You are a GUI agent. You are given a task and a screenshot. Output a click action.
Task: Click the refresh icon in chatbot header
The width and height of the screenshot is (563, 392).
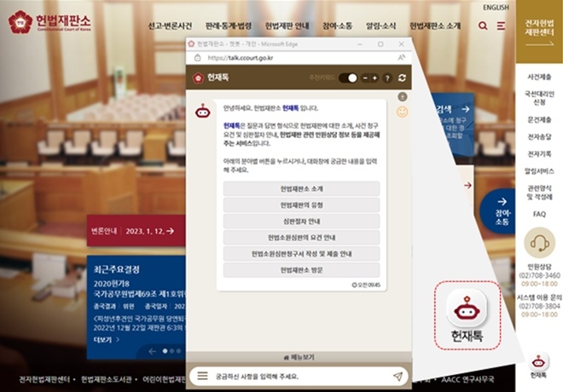[402, 78]
